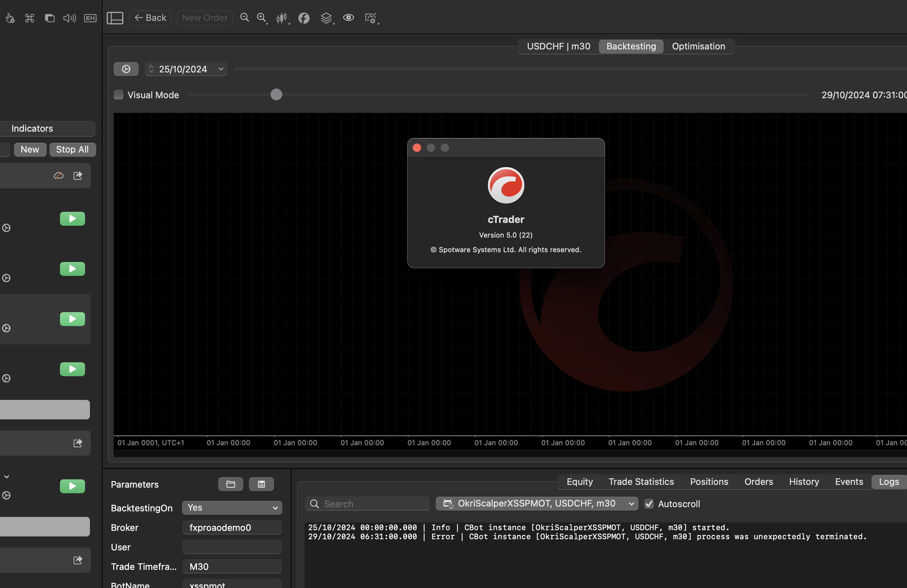
Task: Click the cloud sync disabled icon
Action: point(58,176)
